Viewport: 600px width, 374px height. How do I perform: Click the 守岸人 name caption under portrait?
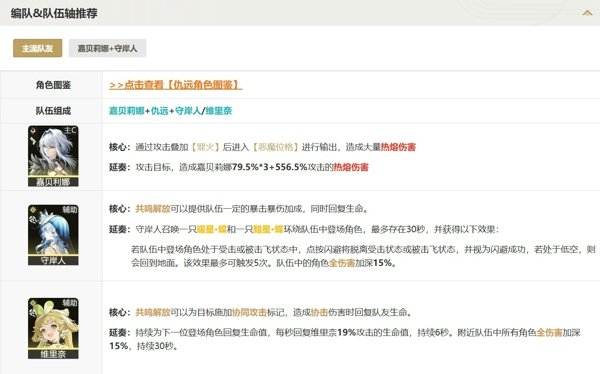53,260
